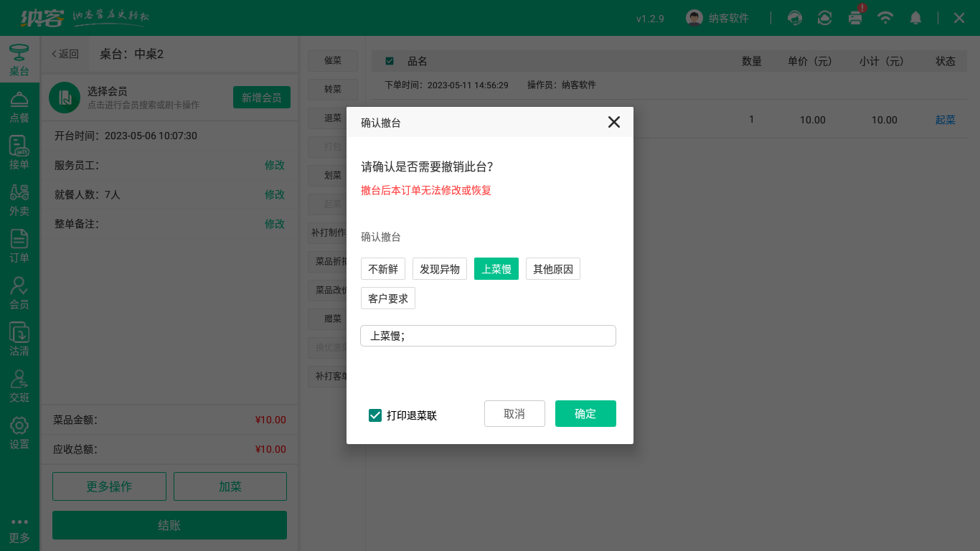Open the printer icon with alert badge

pos(854,17)
